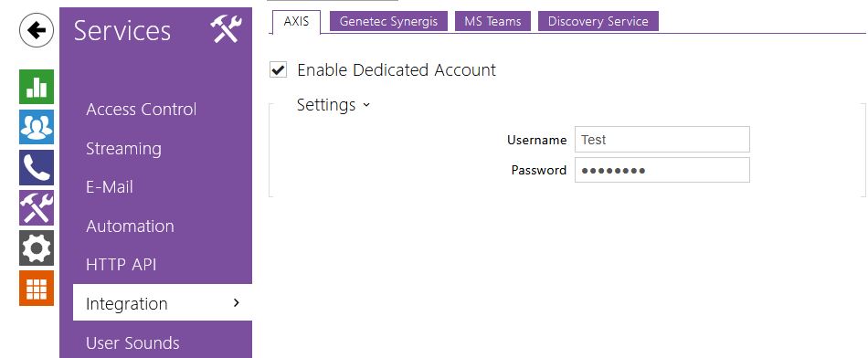
Task: Click the back arrow icon
Action: click(37, 30)
